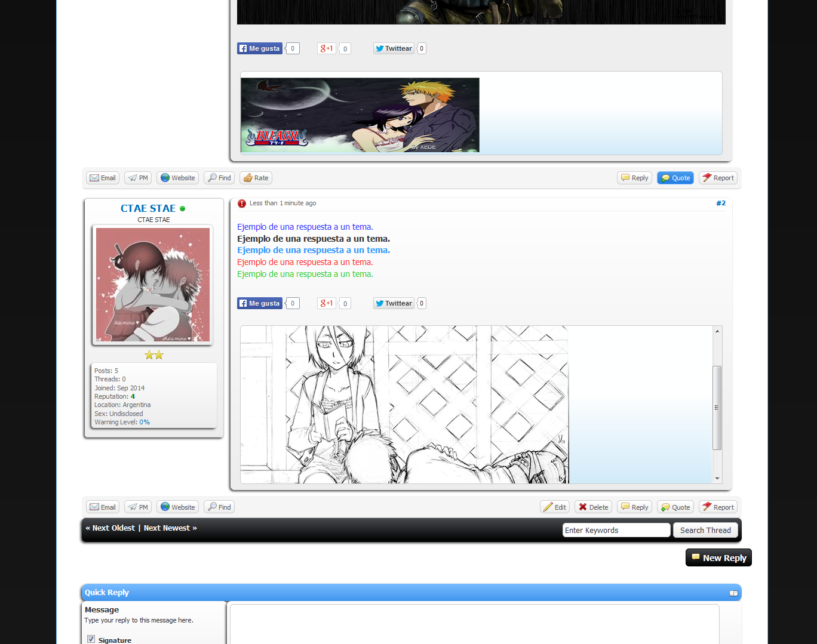Image resolution: width=817 pixels, height=644 pixels.
Task: Send PM to CTAE STAE
Action: click(137, 507)
